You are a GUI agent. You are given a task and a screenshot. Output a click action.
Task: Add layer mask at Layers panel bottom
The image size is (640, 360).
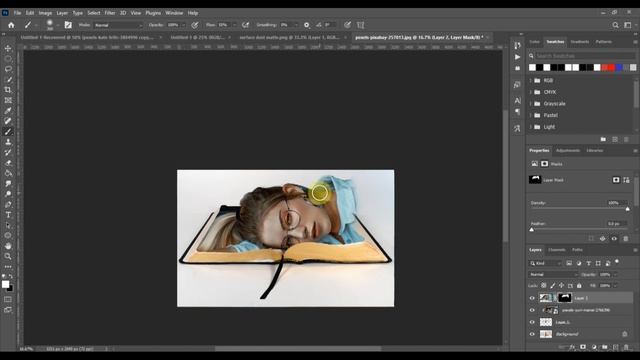coord(583,347)
